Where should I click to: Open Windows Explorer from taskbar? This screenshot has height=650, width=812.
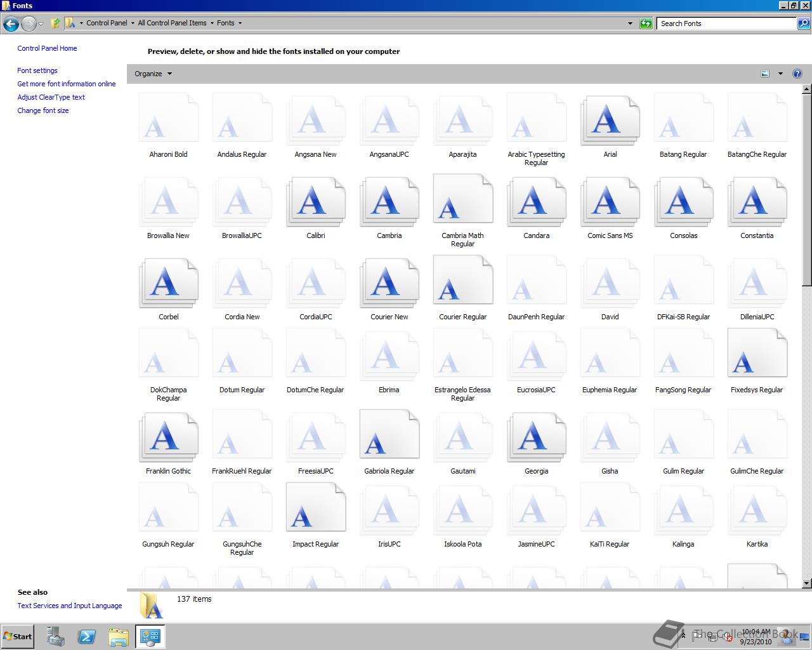click(119, 637)
